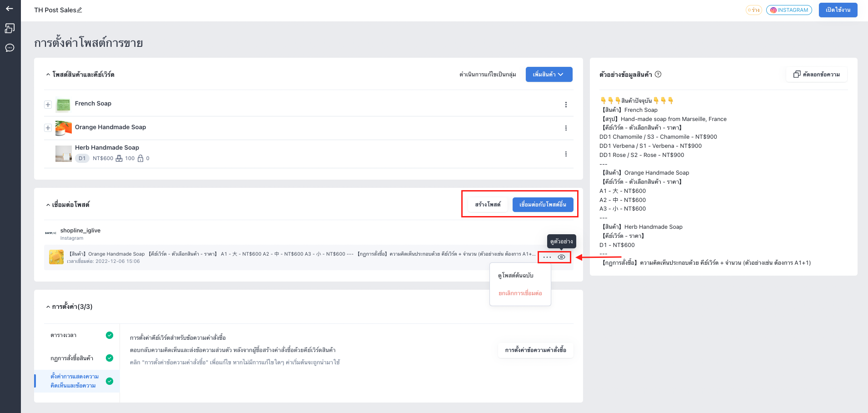Click the คัดลอกข้อความ copy button
This screenshot has width=868, height=413.
(x=817, y=75)
